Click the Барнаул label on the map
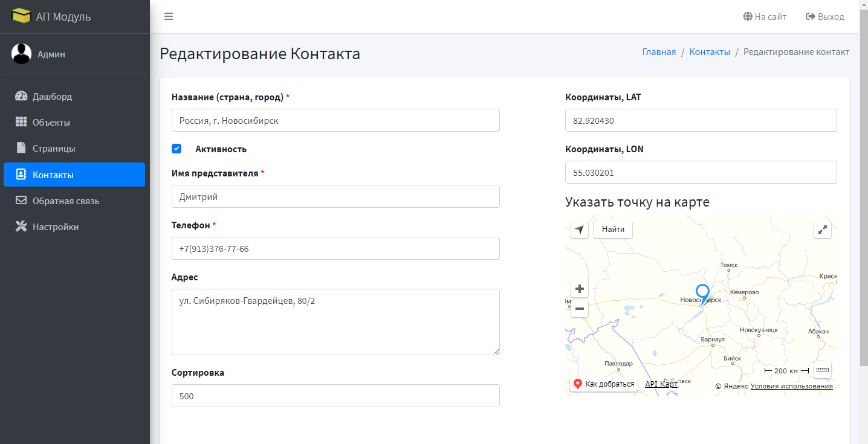Viewport: 868px width, 444px height. pos(713,340)
